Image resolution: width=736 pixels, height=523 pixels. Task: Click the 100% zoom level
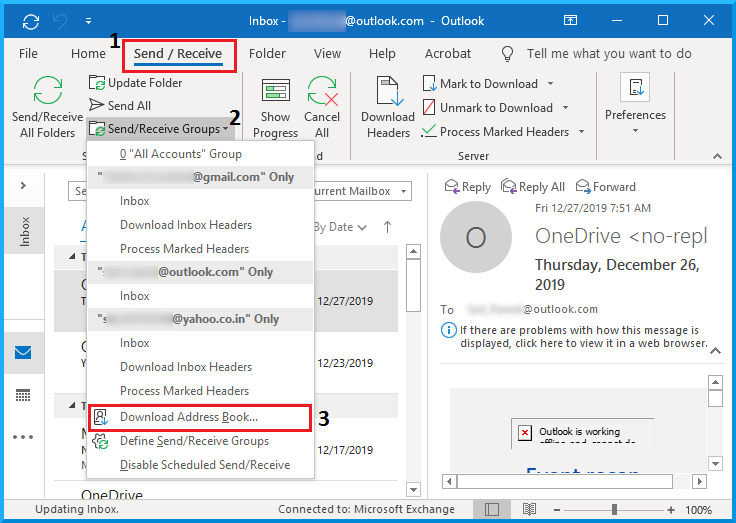[x=699, y=510]
